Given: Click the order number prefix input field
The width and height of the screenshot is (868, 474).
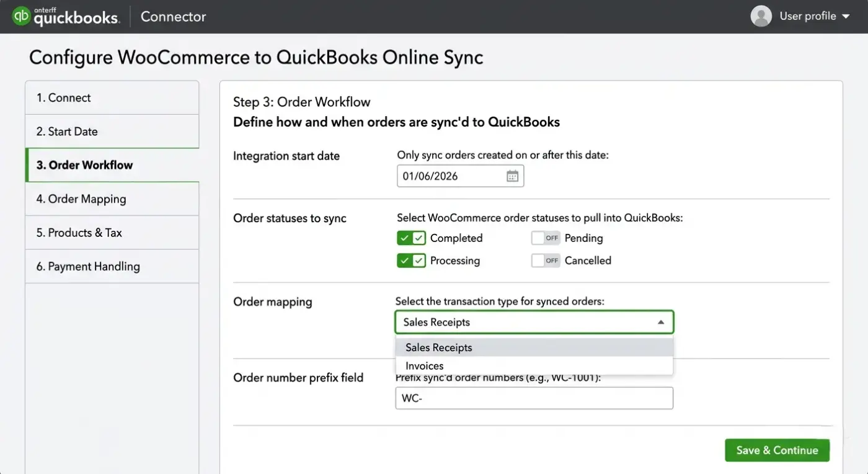Looking at the screenshot, I should pos(534,398).
